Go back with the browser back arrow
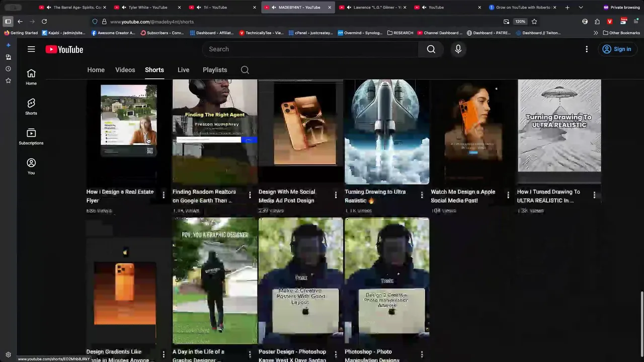Image resolution: width=644 pixels, height=362 pixels. pos(20,22)
